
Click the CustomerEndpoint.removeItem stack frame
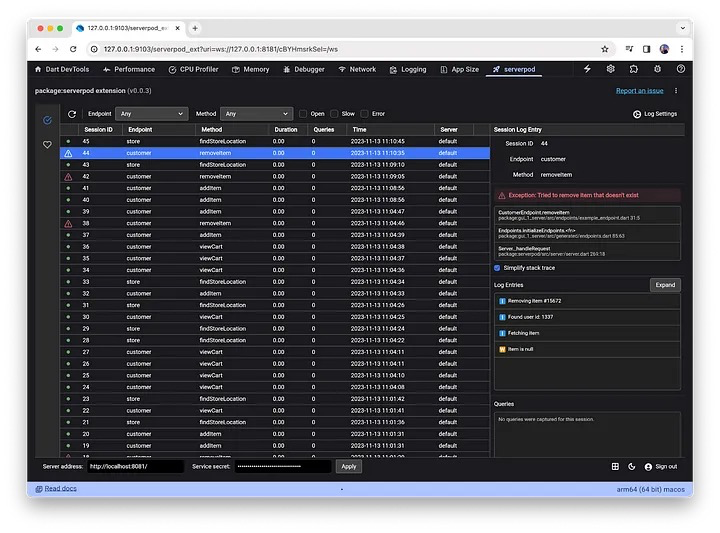pyautogui.click(x=587, y=215)
